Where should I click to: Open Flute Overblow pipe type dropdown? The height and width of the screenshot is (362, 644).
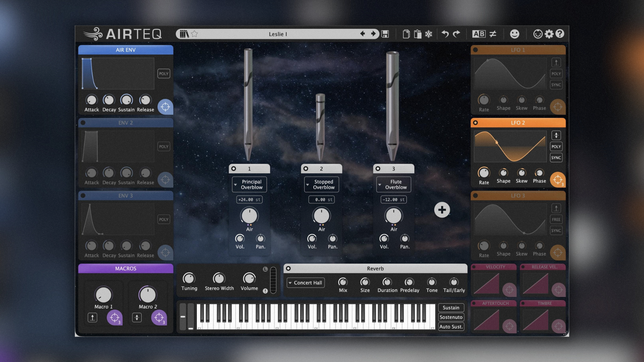click(393, 184)
